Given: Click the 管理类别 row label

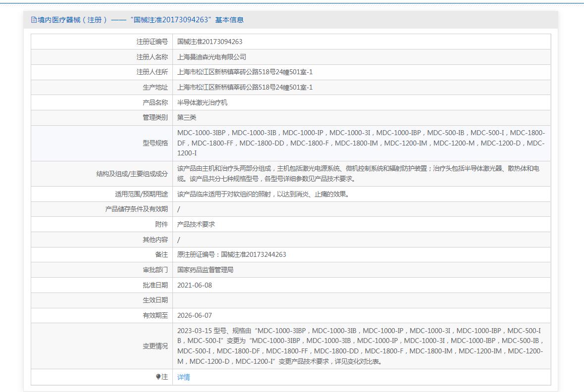Looking at the screenshot, I should [x=156, y=117].
